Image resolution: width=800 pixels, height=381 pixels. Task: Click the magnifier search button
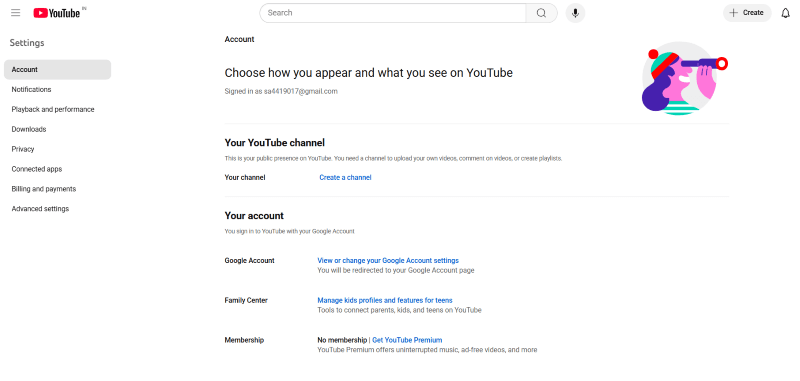tap(541, 13)
